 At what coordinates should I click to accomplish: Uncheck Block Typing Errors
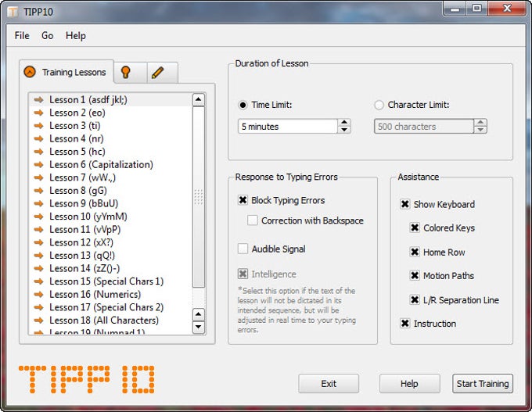tap(243, 200)
